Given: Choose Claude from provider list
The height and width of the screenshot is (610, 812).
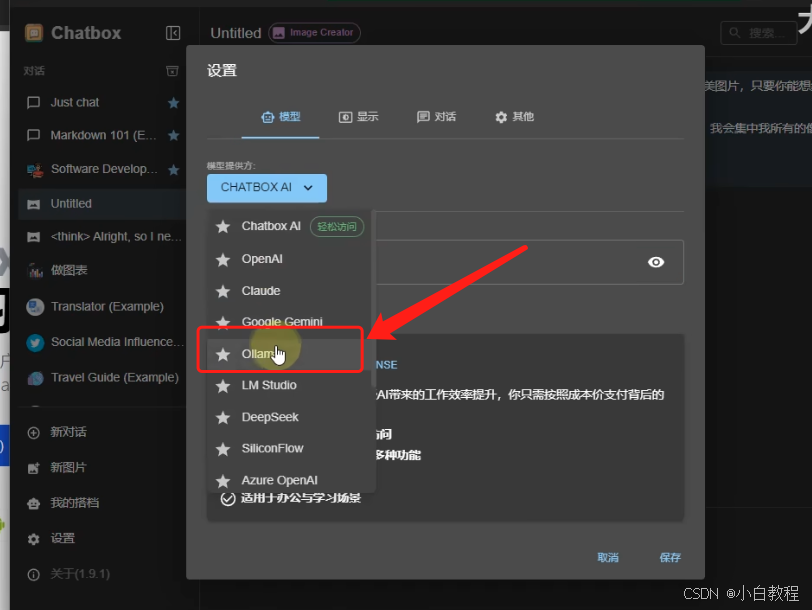Looking at the screenshot, I should pos(289,291).
